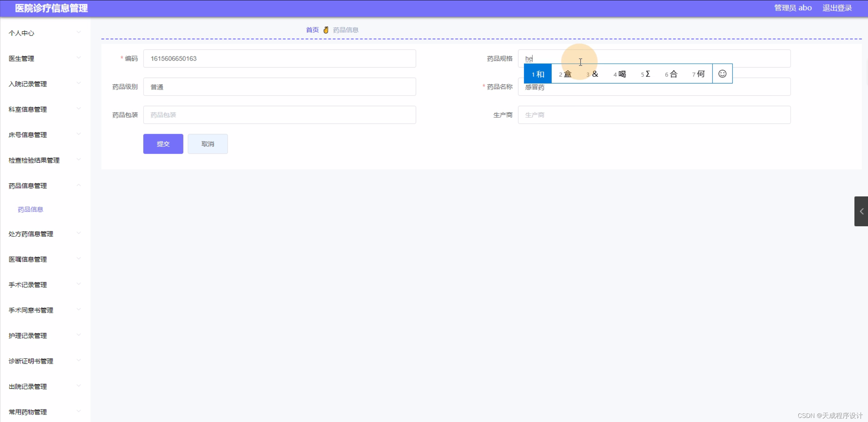Open 处方药信息管理 dropdown chevron
The image size is (868, 422).
pyautogui.click(x=79, y=233)
